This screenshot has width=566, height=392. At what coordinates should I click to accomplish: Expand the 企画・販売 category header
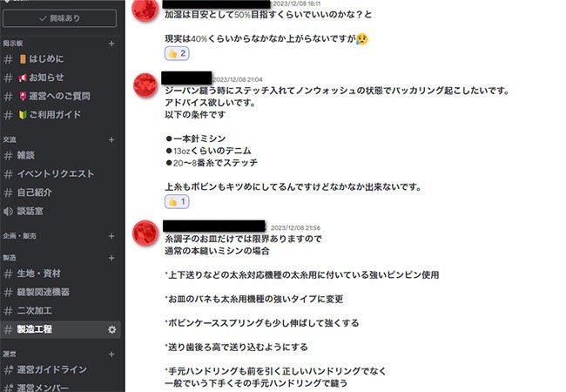19,236
